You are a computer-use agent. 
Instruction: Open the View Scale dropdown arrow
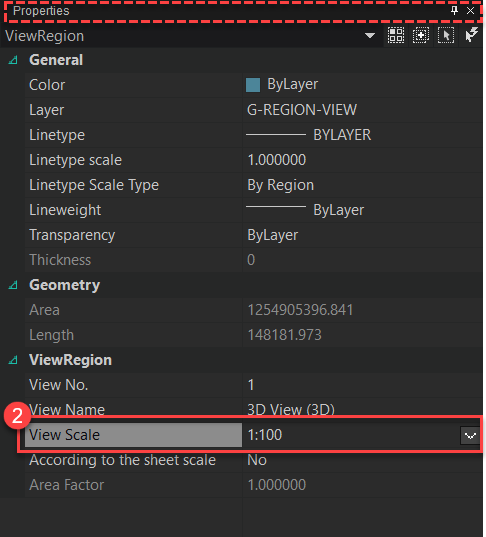[470, 436]
